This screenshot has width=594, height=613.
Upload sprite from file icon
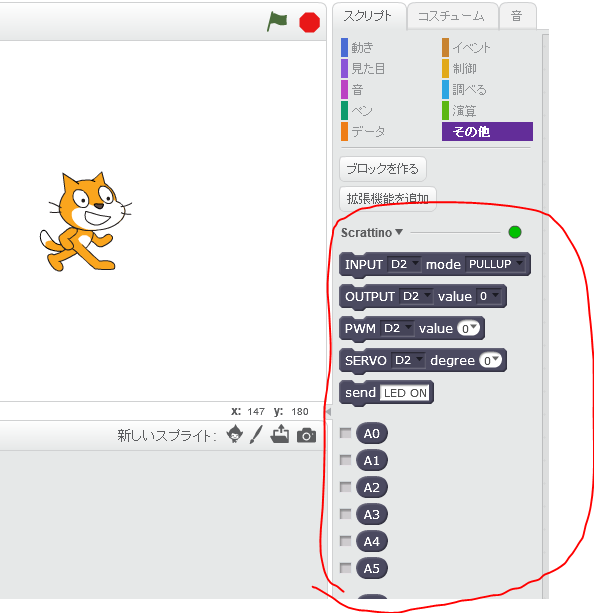coord(280,434)
